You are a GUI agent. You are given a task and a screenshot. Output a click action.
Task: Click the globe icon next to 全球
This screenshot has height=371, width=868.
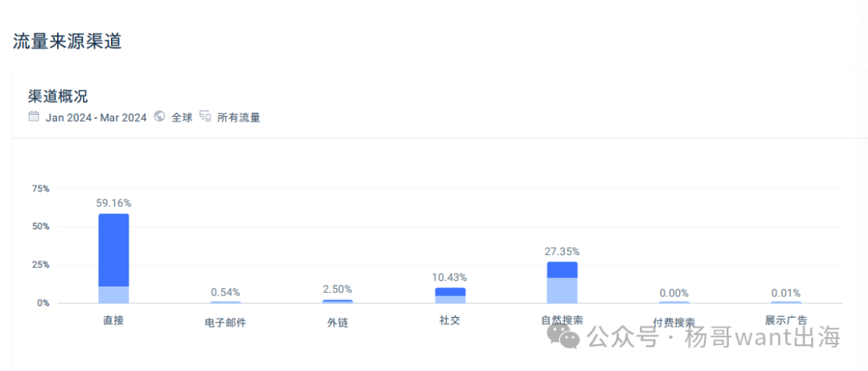(x=159, y=117)
